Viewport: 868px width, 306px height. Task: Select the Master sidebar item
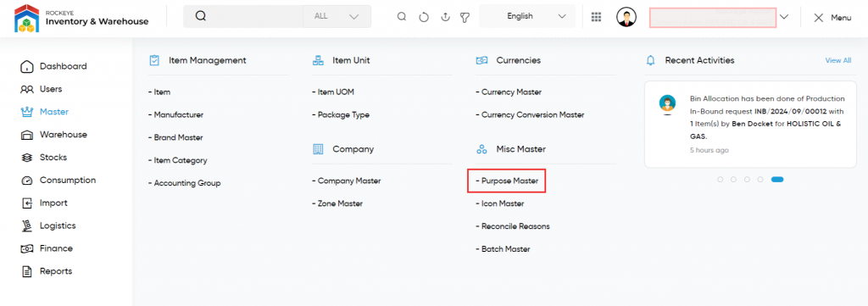tap(44, 112)
